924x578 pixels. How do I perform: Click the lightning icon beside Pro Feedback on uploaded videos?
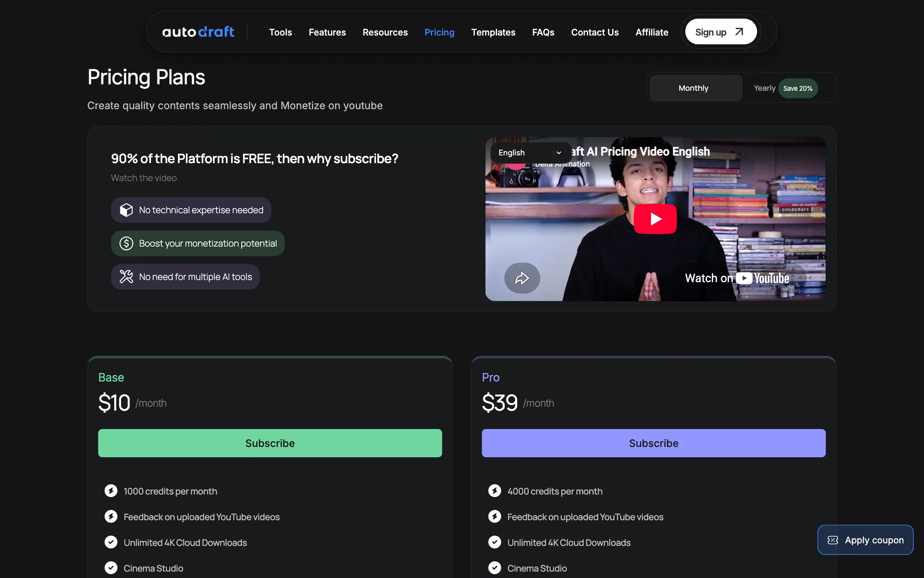[495, 516]
